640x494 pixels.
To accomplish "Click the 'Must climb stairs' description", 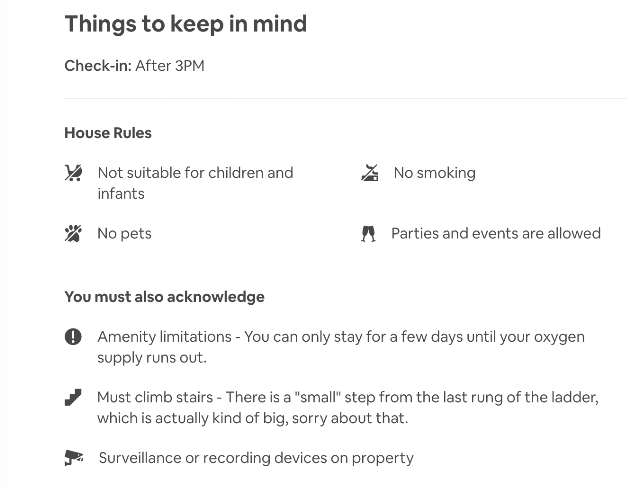I will 347,407.
